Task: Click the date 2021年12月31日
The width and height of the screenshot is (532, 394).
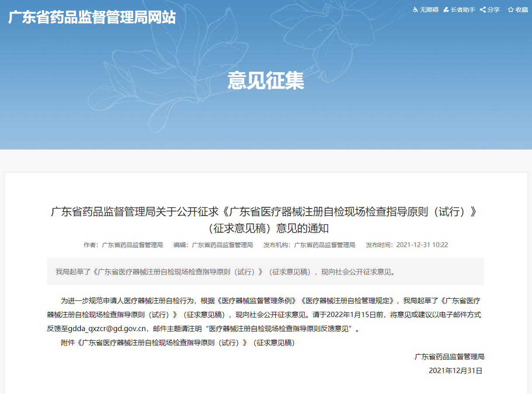Action: 456,371
